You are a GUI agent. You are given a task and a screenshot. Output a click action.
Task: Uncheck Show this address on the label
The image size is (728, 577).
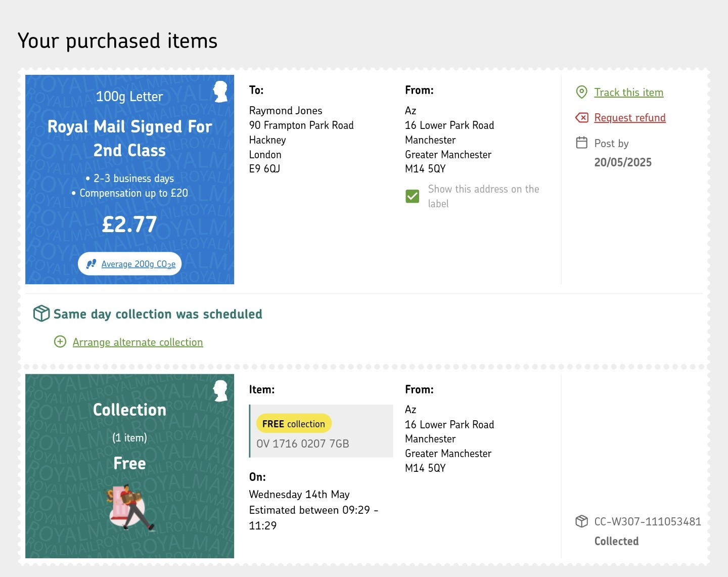[413, 196]
